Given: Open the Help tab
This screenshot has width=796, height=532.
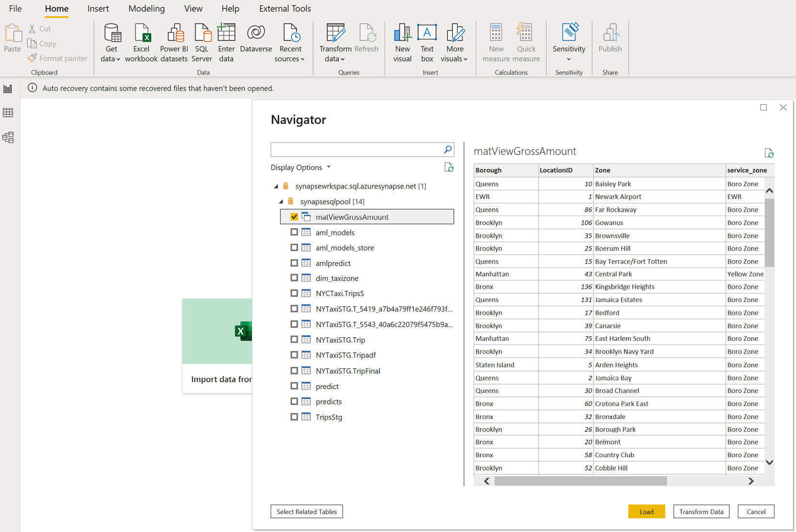Looking at the screenshot, I should [230, 9].
